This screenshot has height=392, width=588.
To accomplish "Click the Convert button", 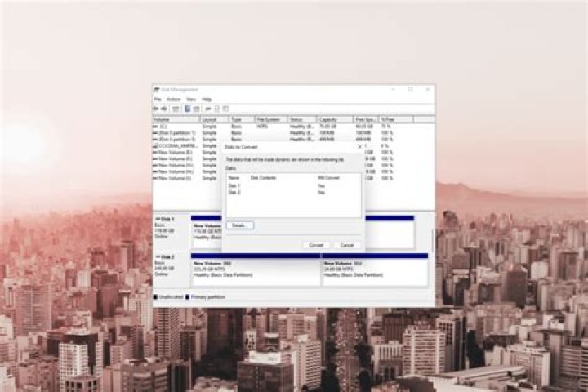I will [316, 245].
